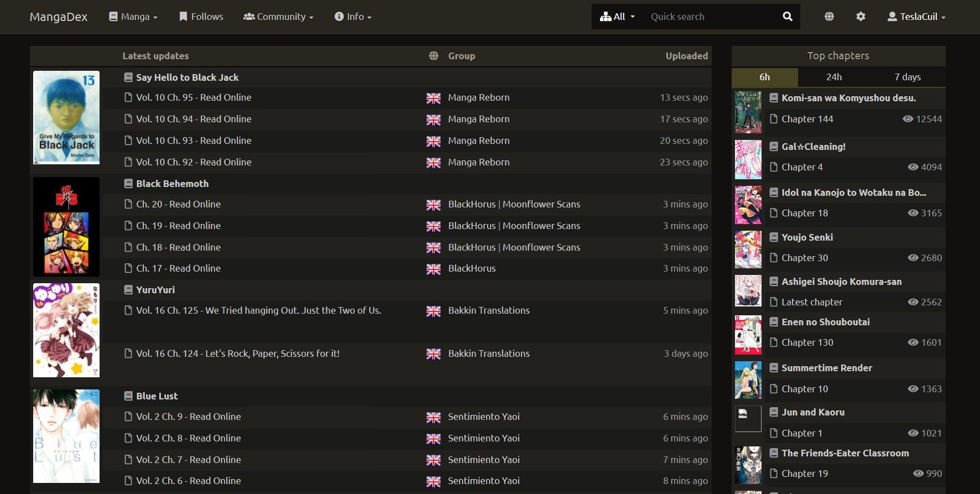Open the All search category dropdown
Viewport: 980px width, 494px height.
click(x=618, y=17)
